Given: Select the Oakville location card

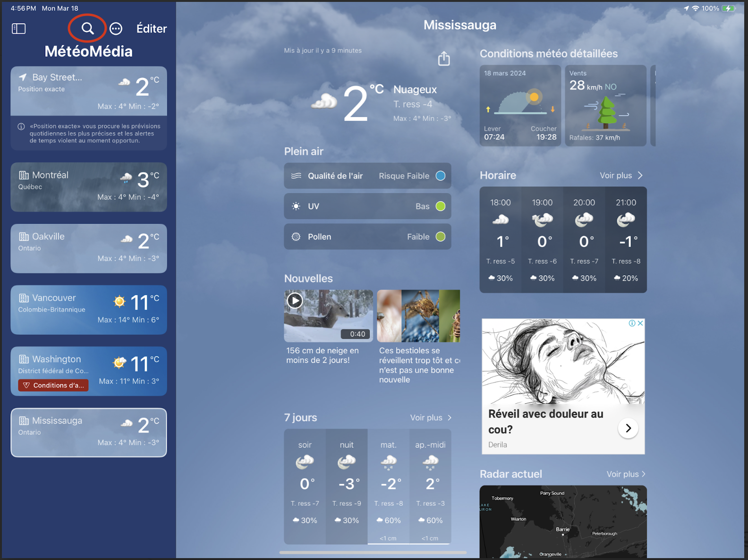Looking at the screenshot, I should (89, 248).
